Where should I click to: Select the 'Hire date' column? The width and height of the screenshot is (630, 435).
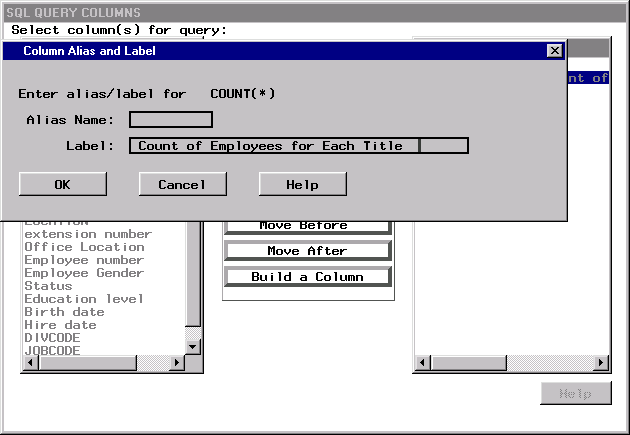[x=60, y=325]
